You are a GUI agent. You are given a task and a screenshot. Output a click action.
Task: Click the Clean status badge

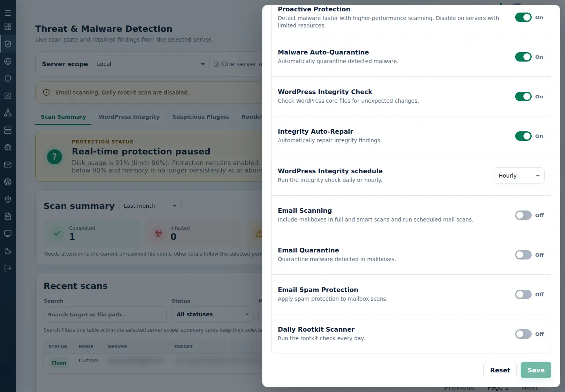tap(59, 363)
